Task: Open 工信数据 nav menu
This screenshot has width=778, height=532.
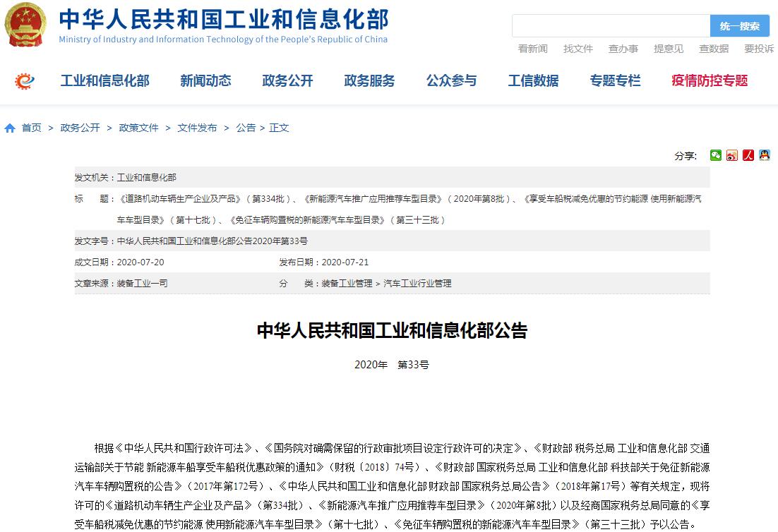Action: pos(533,81)
